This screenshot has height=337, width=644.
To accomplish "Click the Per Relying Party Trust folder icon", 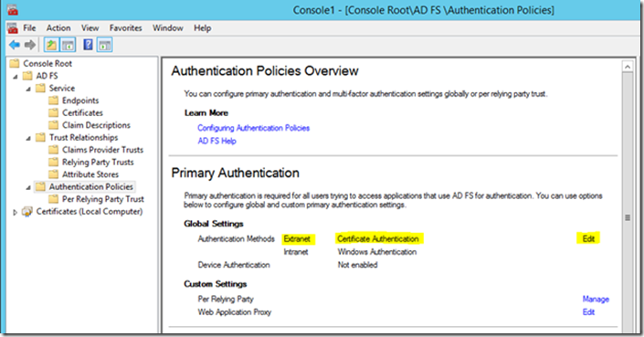I will pyautogui.click(x=53, y=199).
